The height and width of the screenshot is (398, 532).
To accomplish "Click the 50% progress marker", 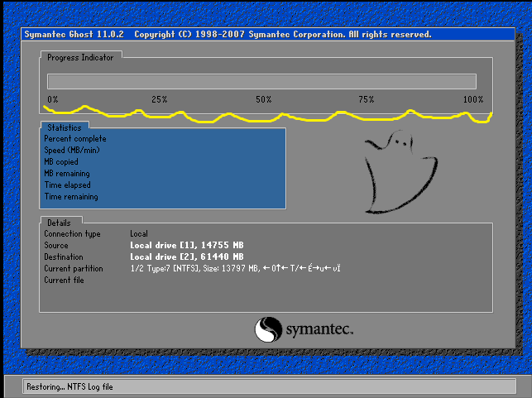I will tap(263, 99).
